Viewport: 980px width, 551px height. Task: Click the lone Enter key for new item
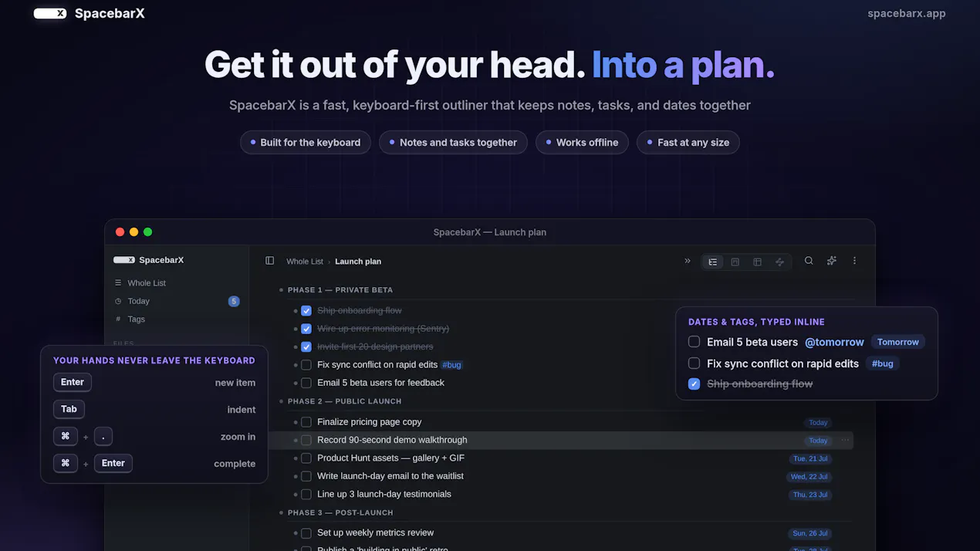click(x=73, y=382)
